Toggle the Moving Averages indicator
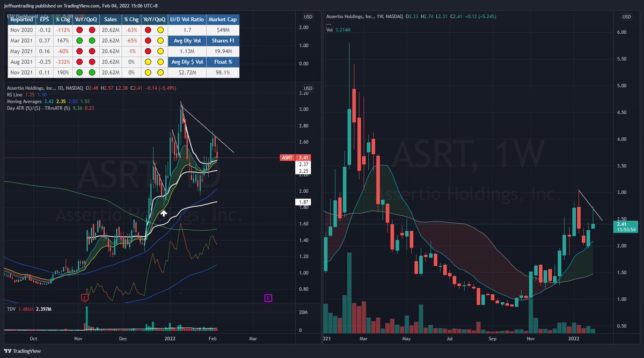The width and height of the screenshot is (644, 358). 24,101
